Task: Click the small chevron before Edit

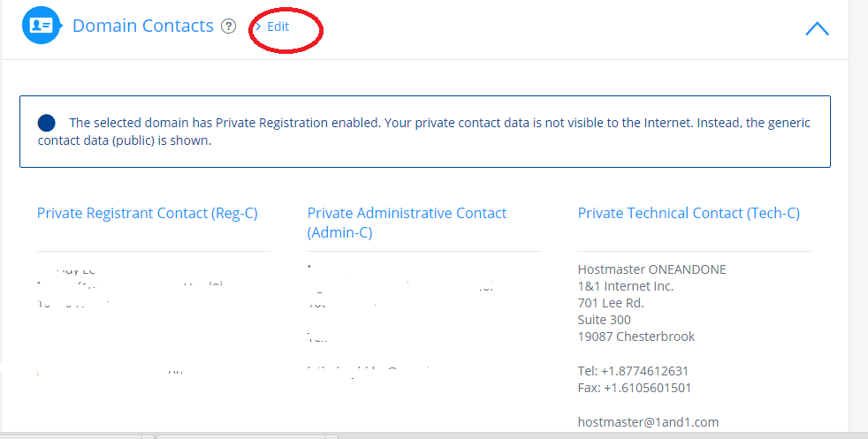Action: [x=257, y=26]
